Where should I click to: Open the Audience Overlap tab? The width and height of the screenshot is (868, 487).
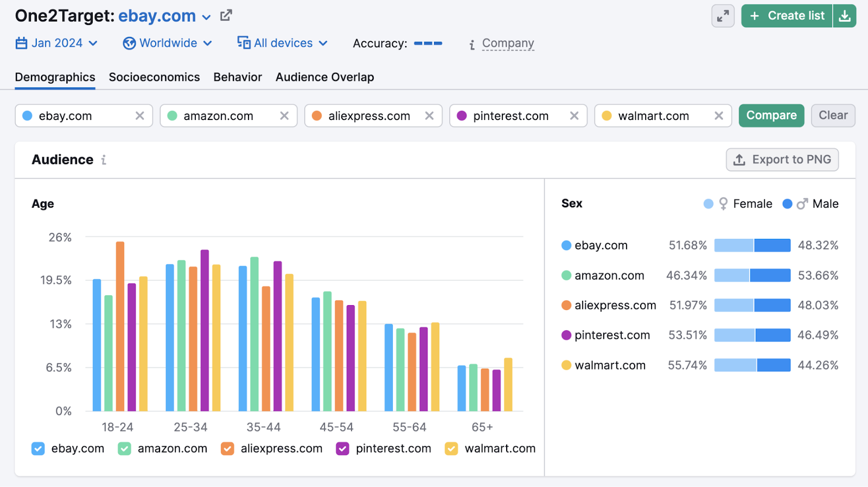coord(324,77)
